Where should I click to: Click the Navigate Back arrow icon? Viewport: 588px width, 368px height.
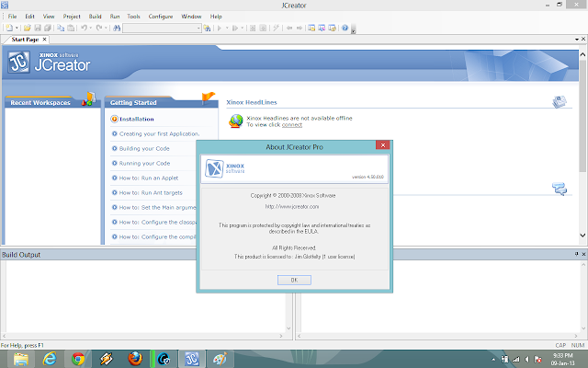[289, 28]
